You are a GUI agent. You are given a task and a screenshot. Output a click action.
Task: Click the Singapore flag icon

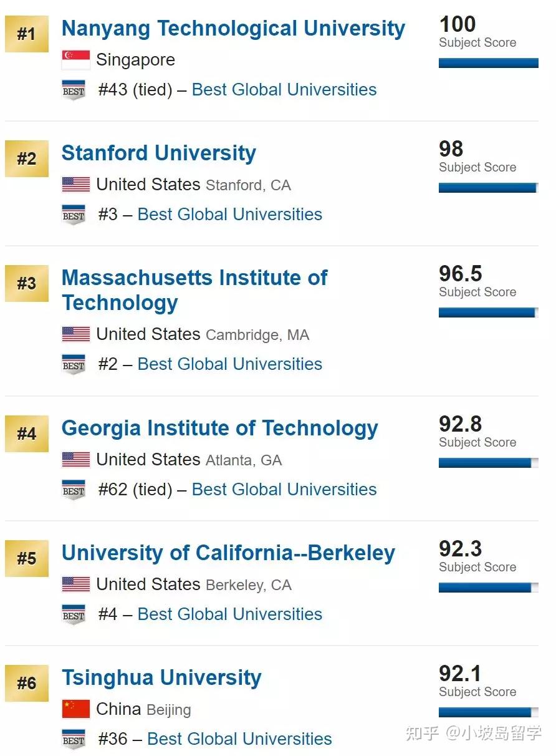76,60
